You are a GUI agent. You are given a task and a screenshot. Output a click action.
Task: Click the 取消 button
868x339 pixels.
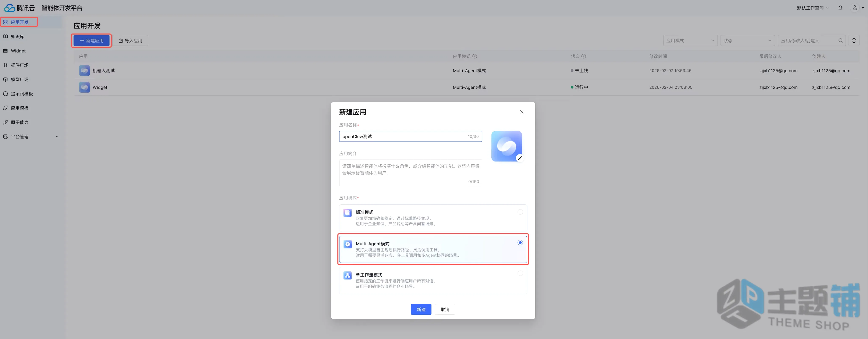[x=445, y=309]
